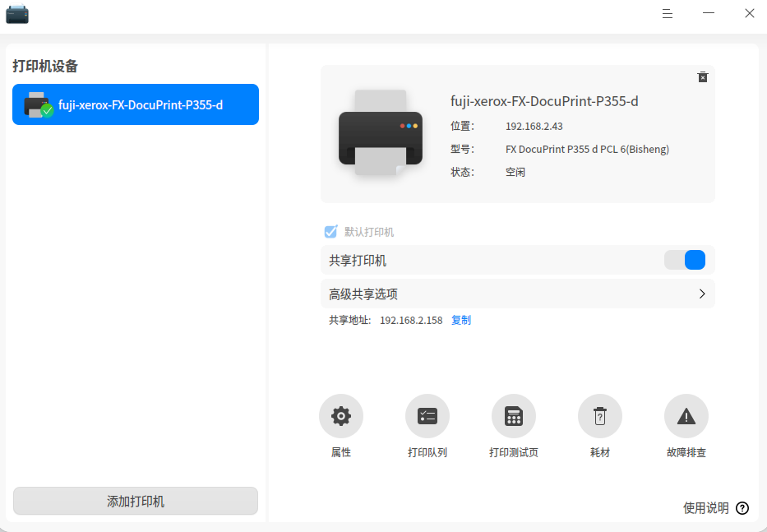
Task: Open printer Properties gear icon
Action: point(341,416)
